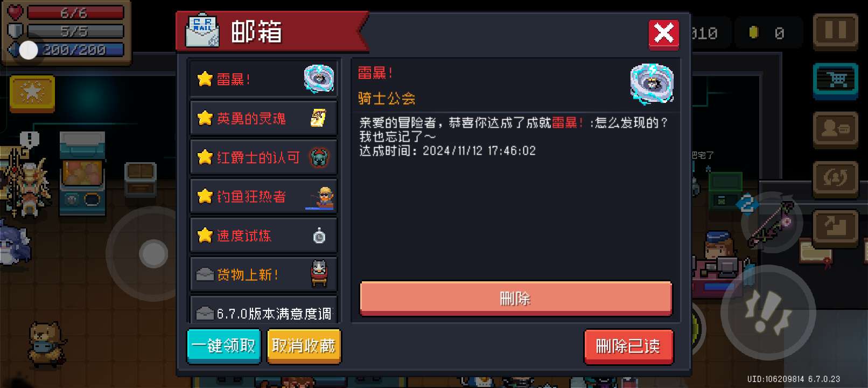
Task: Open the unread 货物上新! mail
Action: (263, 274)
